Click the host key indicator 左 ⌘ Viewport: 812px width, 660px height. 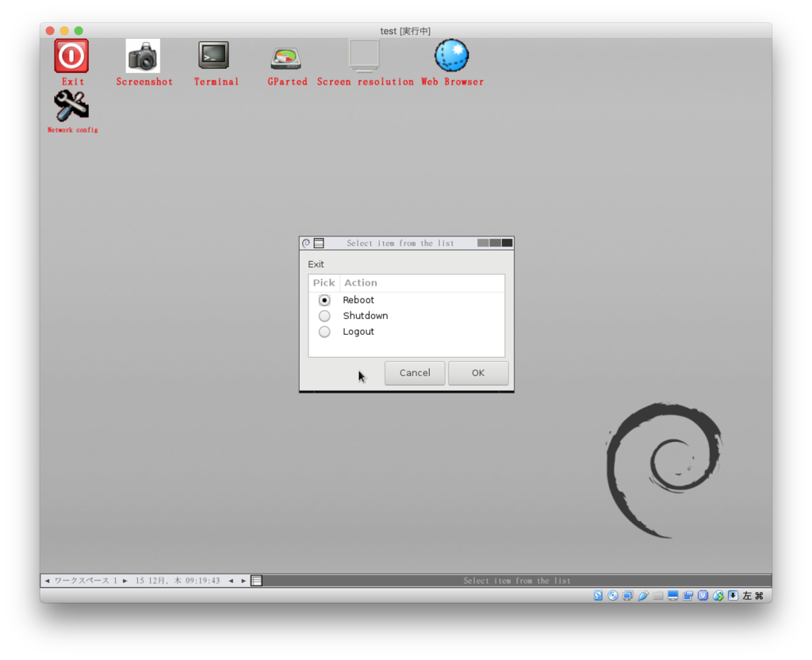click(x=753, y=596)
